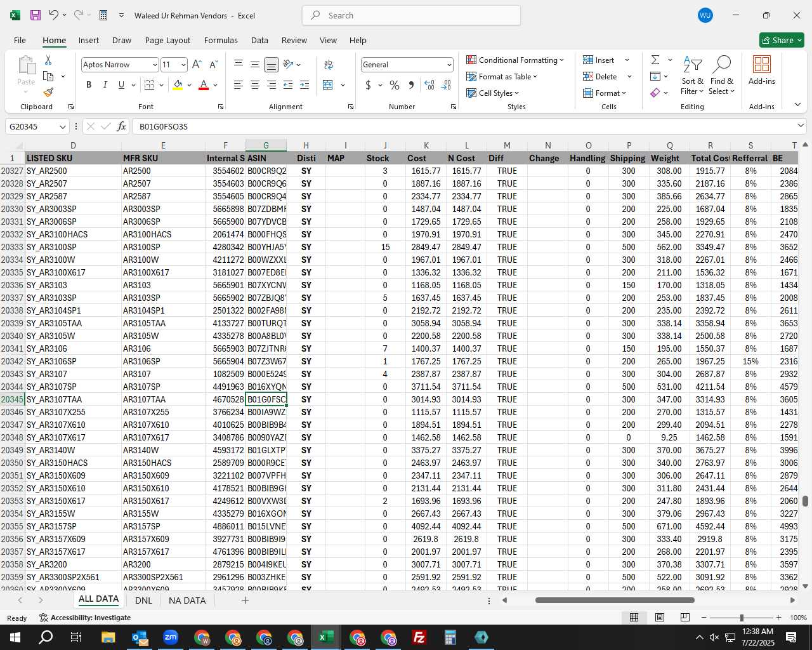Click AutoSum sigma icon

click(x=655, y=60)
